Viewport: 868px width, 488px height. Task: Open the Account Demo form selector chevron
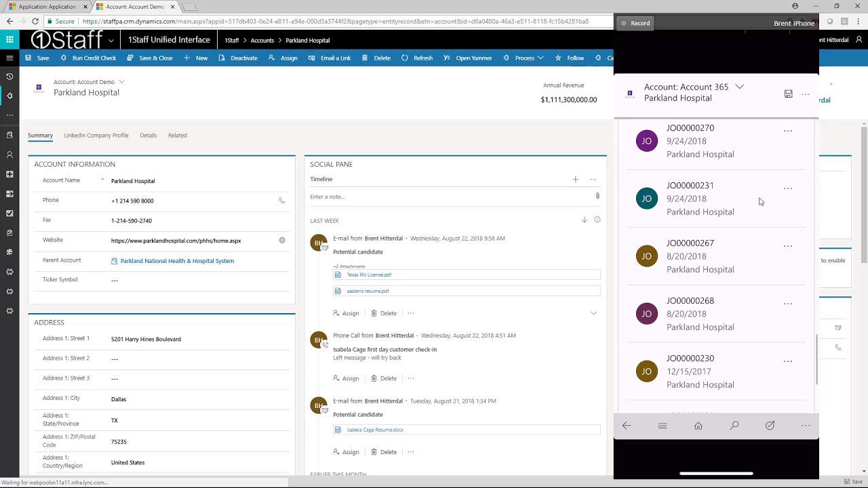[121, 82]
